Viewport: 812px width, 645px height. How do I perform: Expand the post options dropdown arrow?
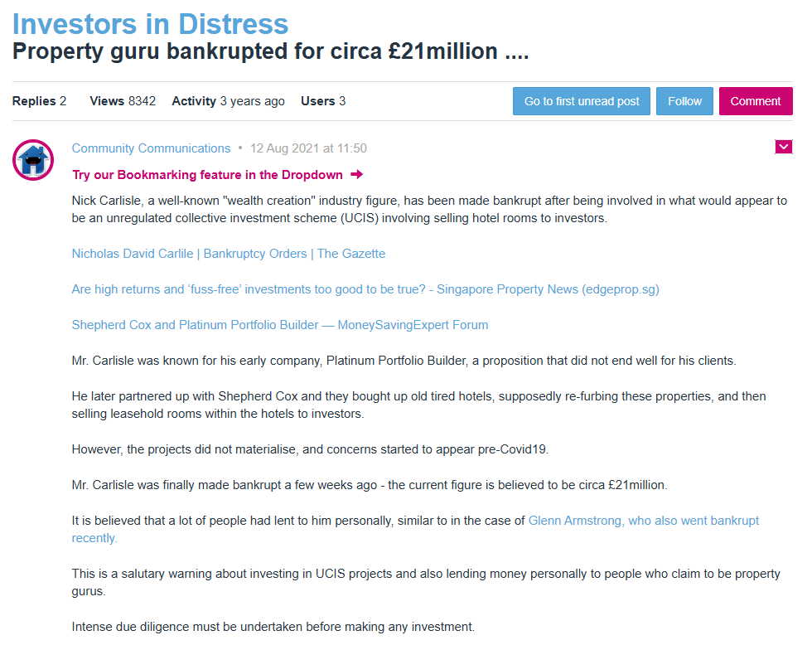(x=784, y=147)
